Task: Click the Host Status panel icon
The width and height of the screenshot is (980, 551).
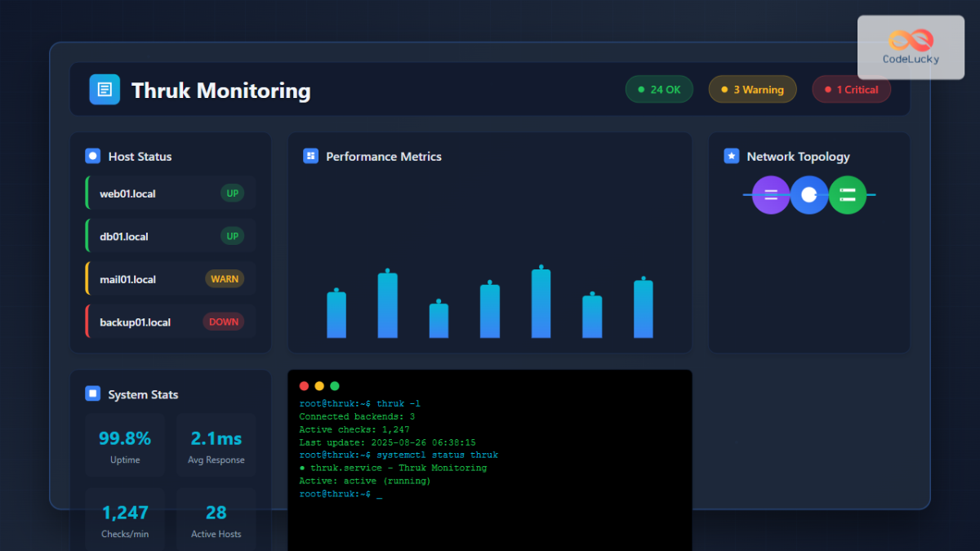Action: [x=93, y=156]
